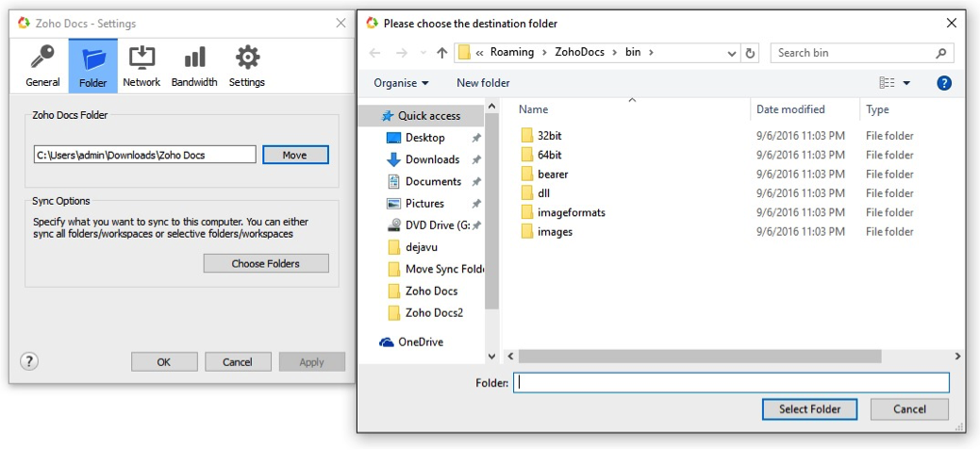Click the Move button
This screenshot has width=980, height=450.
click(294, 155)
